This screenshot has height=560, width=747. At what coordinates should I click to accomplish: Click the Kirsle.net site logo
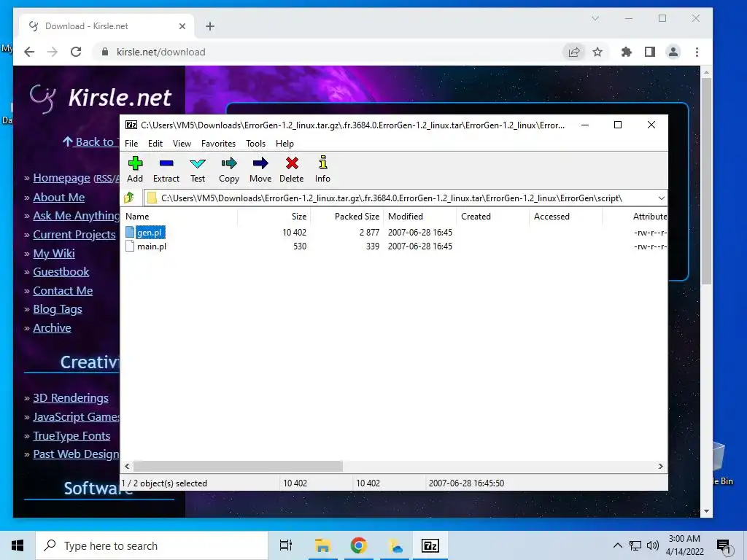point(101,98)
